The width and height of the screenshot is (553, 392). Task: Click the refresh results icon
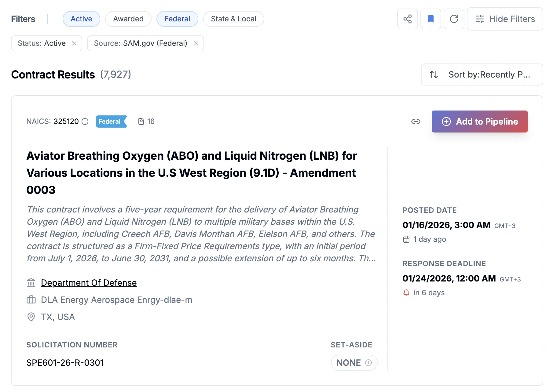(x=454, y=19)
